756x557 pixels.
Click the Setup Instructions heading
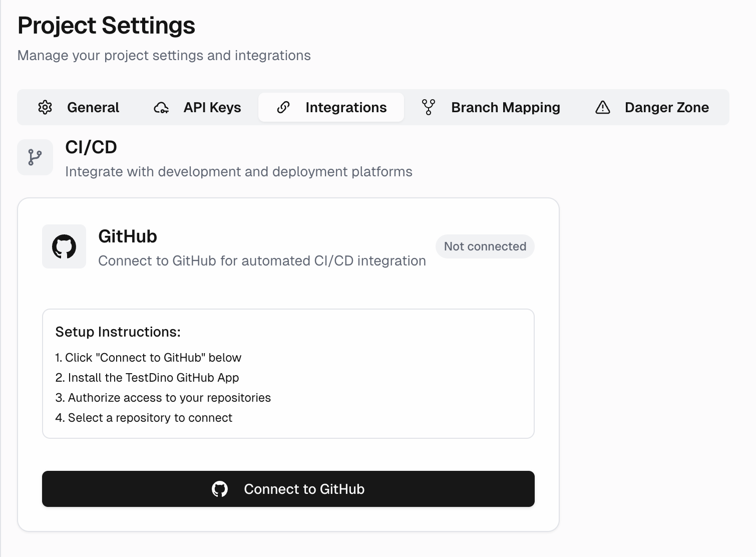[118, 332]
